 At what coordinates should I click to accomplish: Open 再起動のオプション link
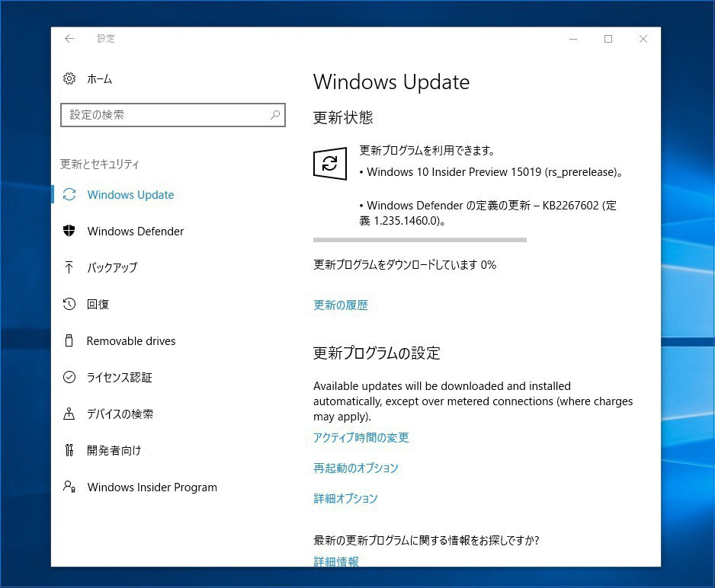[356, 468]
